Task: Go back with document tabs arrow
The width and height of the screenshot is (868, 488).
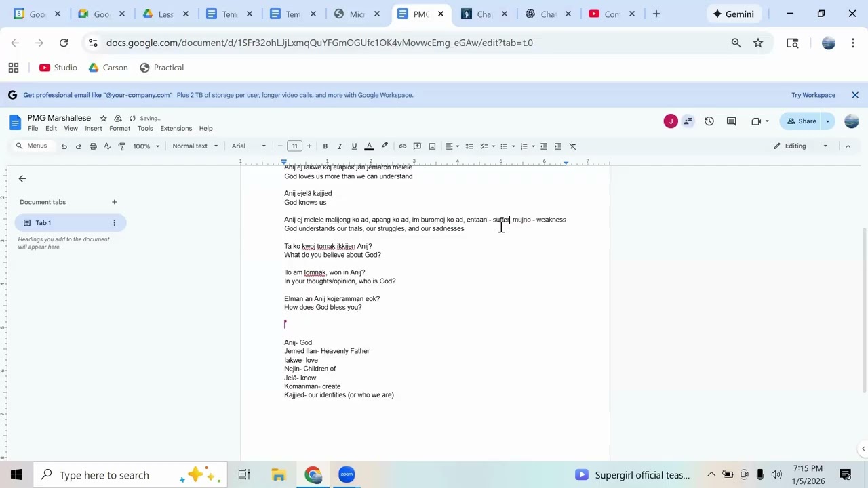Action: [22, 178]
